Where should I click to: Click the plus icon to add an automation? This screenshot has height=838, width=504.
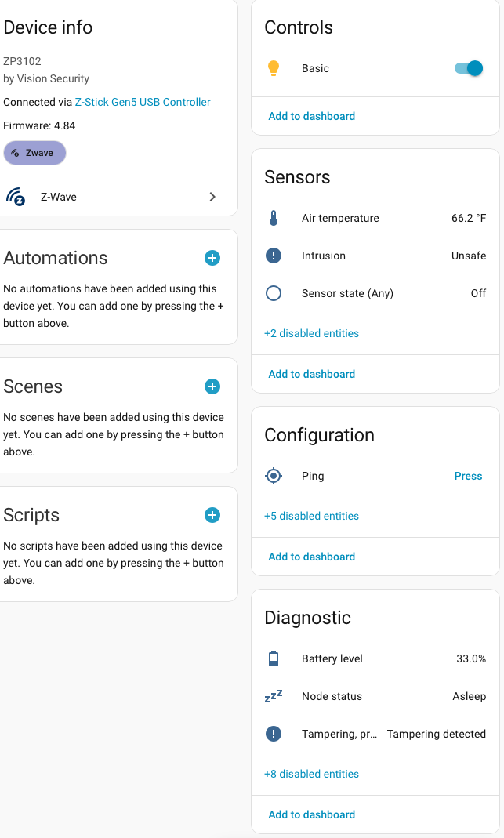[212, 258]
